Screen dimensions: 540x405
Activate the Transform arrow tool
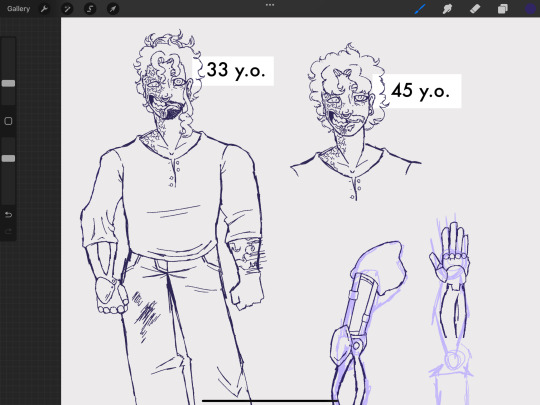113,9
